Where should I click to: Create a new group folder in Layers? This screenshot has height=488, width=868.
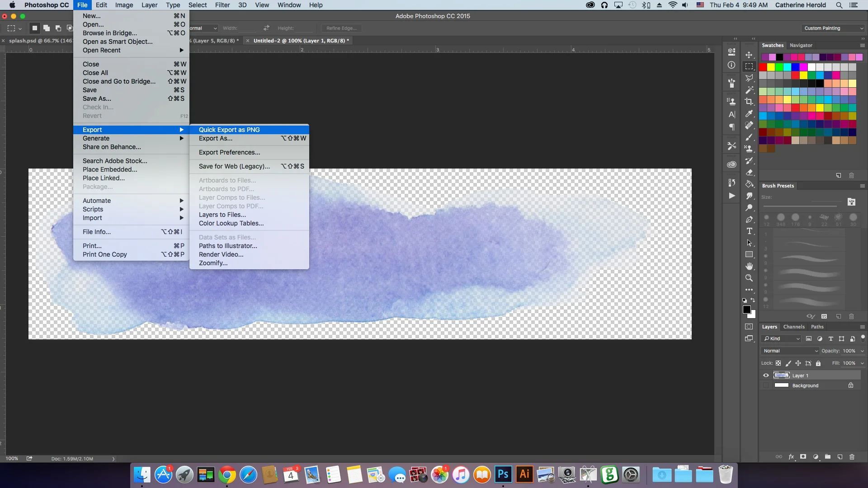coord(827,457)
